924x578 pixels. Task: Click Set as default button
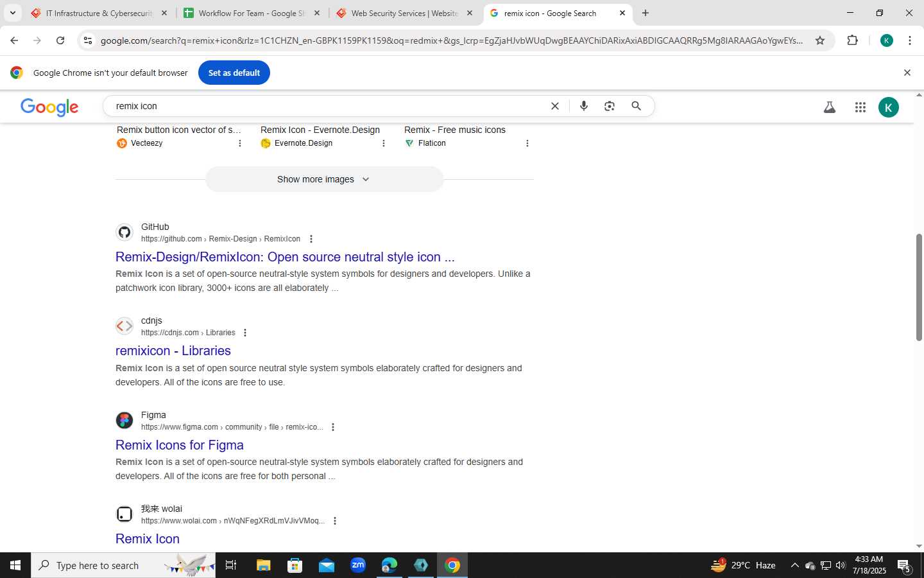(x=234, y=73)
